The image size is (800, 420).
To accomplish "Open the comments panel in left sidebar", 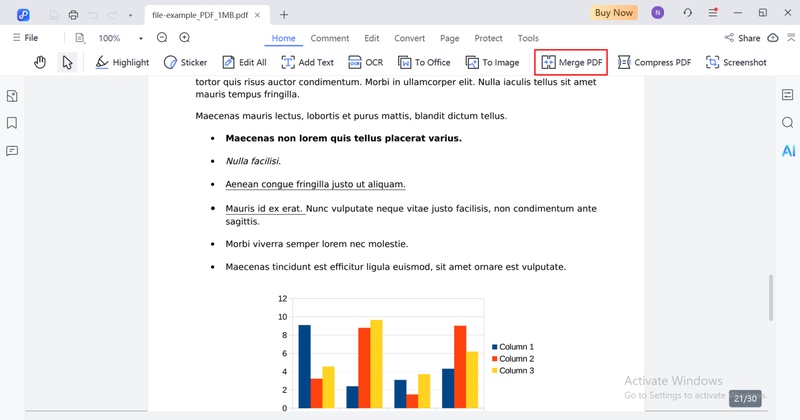I will tap(12, 151).
